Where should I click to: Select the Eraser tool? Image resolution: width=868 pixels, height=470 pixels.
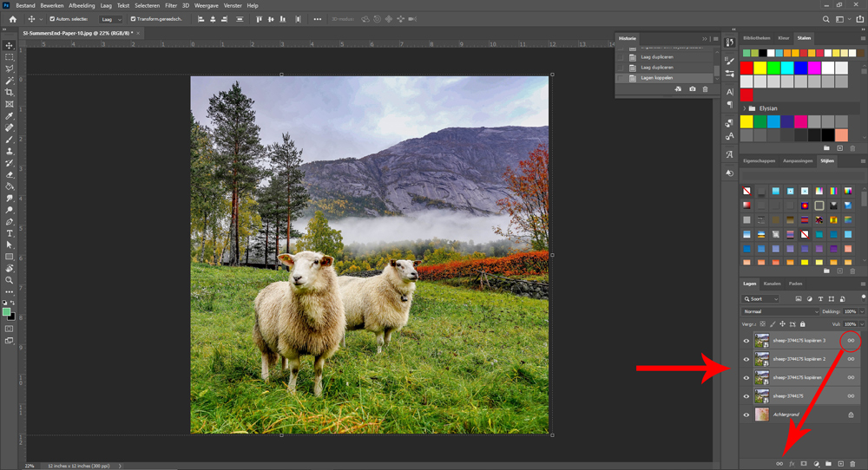click(10, 174)
